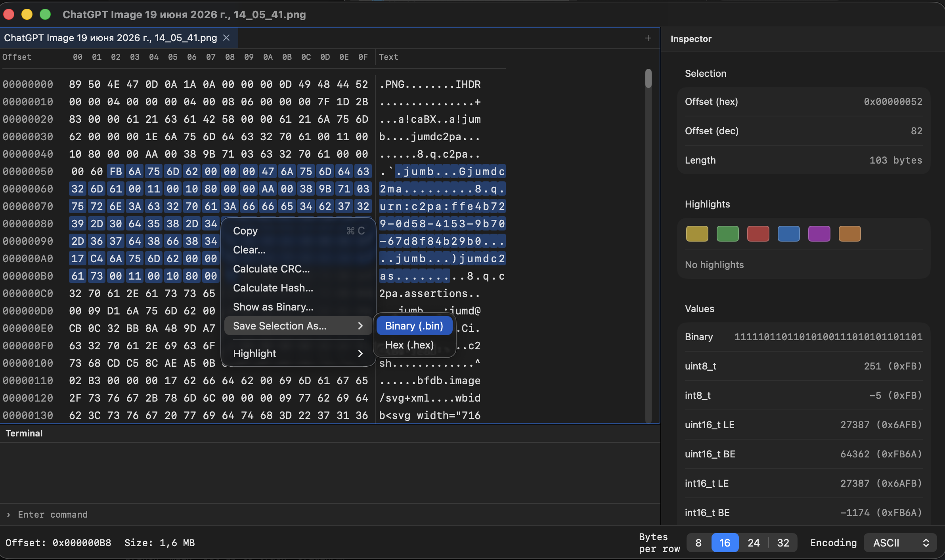
Task: Expand the Save Selection As... submenu
Action: pyautogui.click(x=298, y=326)
